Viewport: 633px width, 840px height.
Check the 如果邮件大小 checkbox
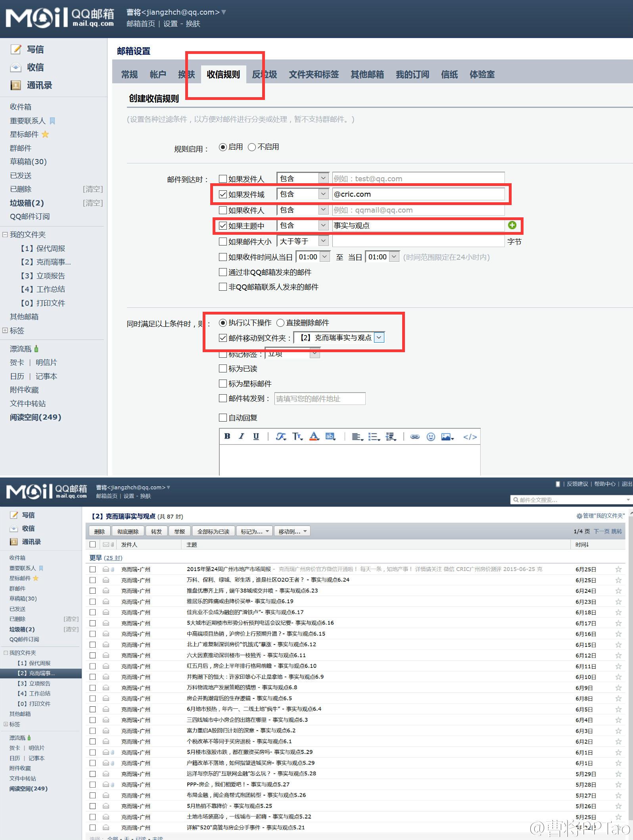point(223,241)
